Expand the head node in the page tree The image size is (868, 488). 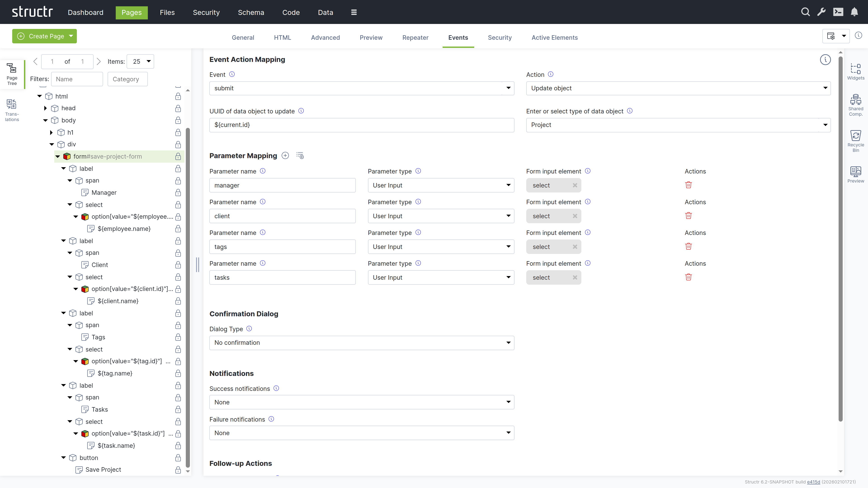45,108
